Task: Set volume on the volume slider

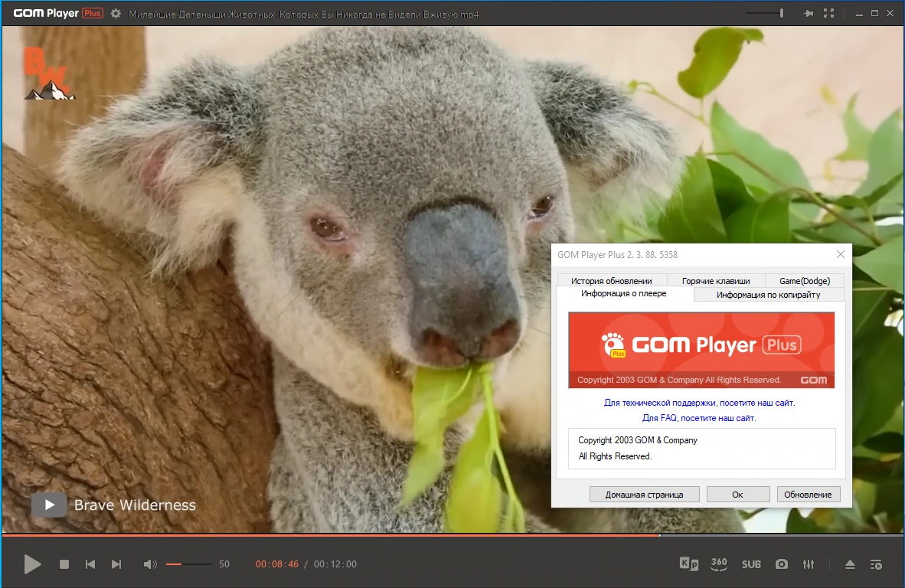Action: pyautogui.click(x=189, y=563)
